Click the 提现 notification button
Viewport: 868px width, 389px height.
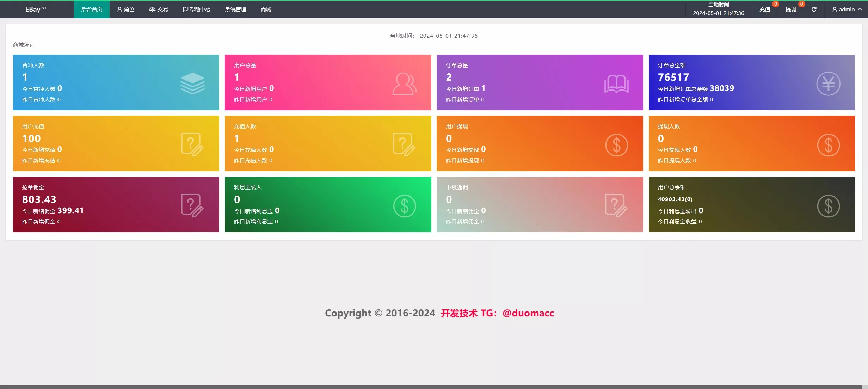790,10
